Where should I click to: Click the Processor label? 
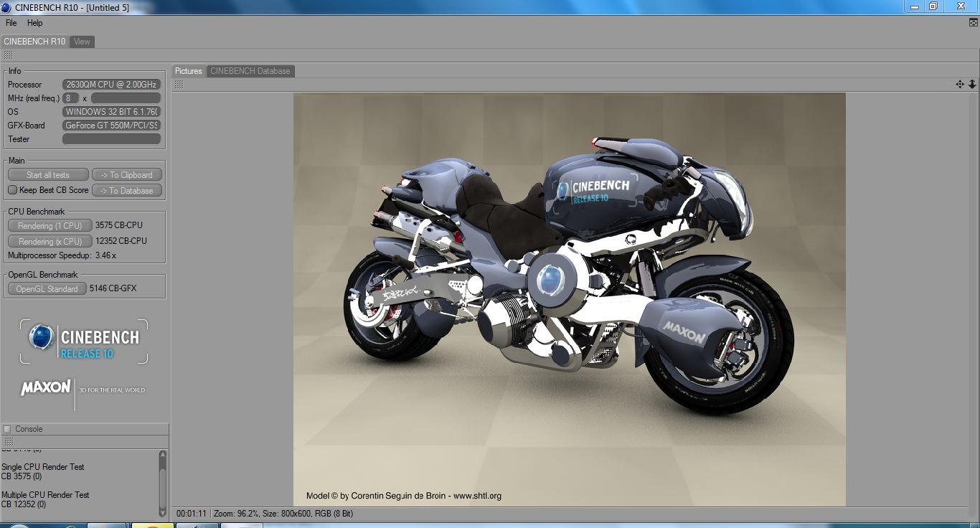(x=25, y=85)
